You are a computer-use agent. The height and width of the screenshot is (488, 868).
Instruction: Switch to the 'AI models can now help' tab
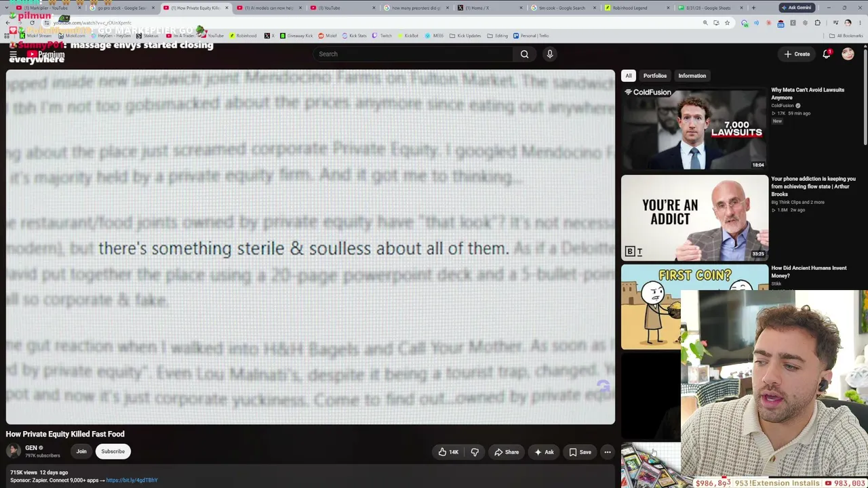(x=268, y=8)
